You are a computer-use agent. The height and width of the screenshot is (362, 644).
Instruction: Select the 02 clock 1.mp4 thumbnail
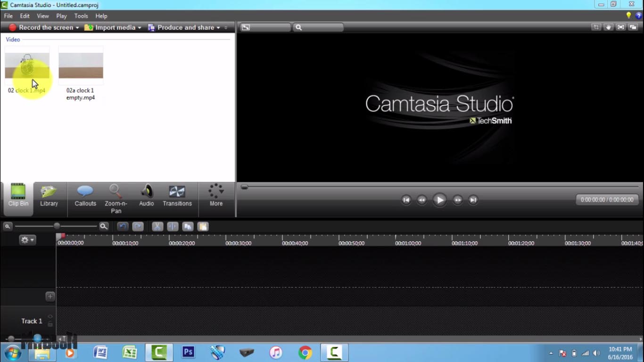click(x=27, y=66)
